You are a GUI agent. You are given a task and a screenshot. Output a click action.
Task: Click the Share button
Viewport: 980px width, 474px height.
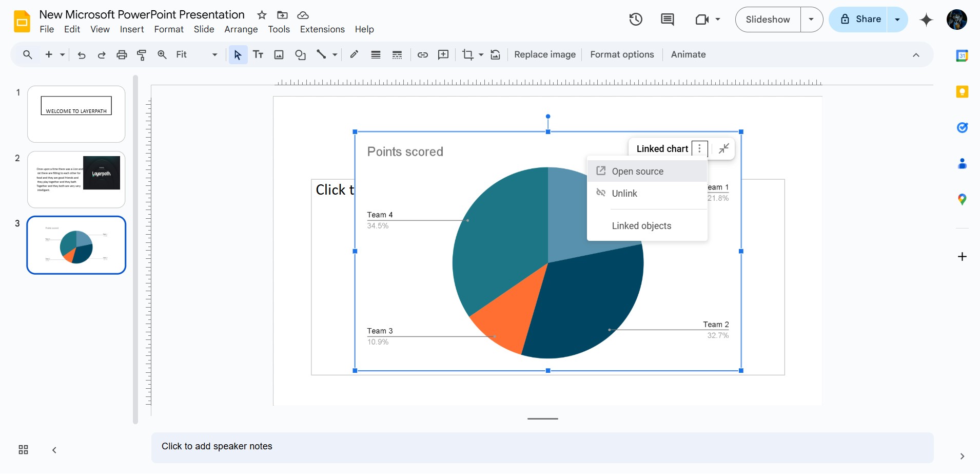(860, 20)
